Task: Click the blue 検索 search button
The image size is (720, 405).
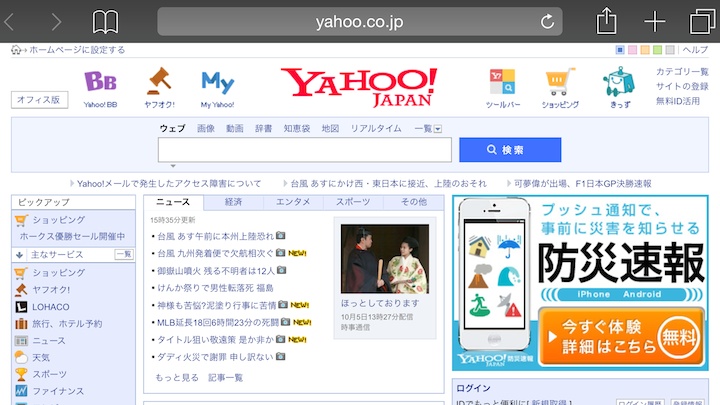Action: 510,150
